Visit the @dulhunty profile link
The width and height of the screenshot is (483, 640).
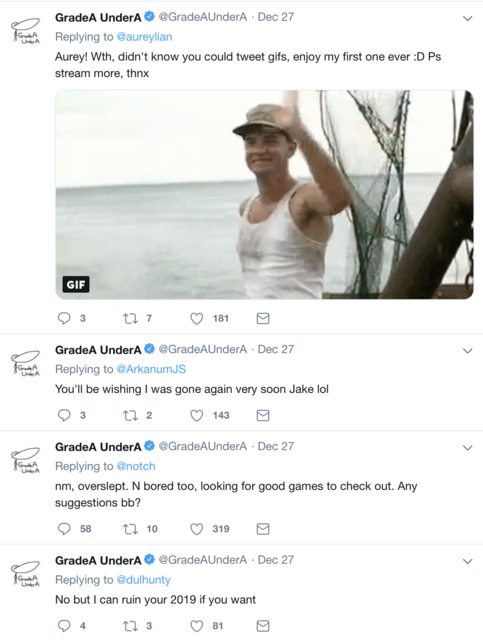click(x=144, y=580)
